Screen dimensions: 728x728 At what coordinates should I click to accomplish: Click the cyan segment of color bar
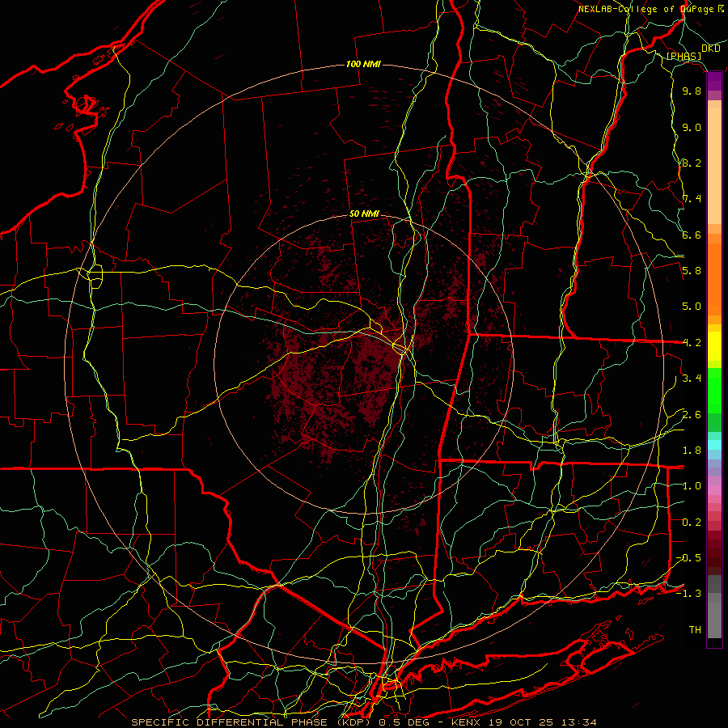tap(714, 445)
